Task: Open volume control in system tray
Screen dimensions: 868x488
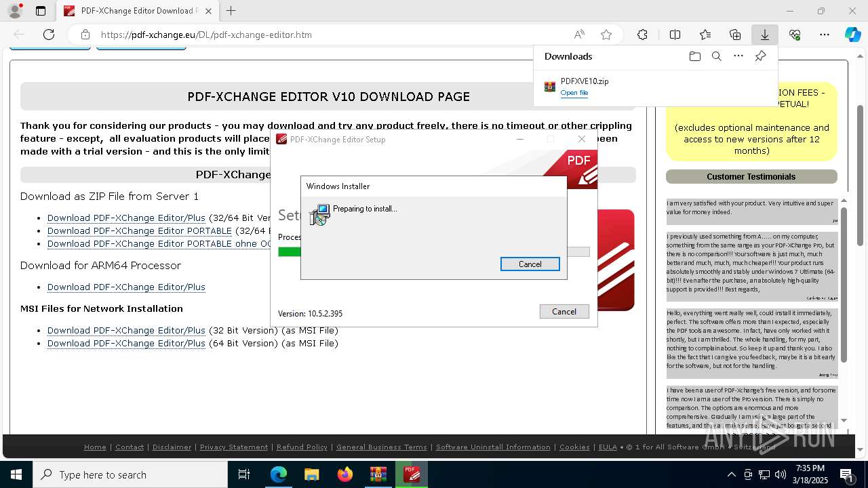Action: [781, 474]
